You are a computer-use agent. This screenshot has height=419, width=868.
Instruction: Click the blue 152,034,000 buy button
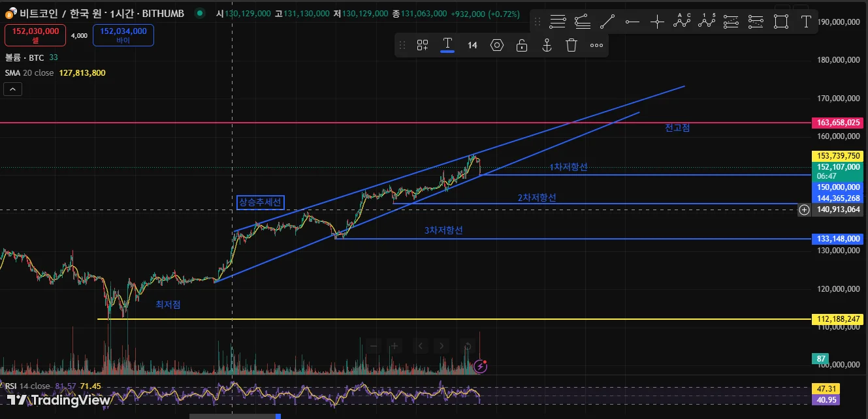[123, 35]
